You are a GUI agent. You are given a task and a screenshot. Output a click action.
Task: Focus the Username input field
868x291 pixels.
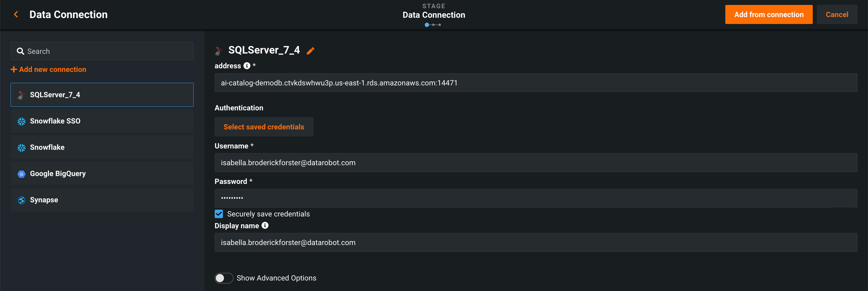[x=536, y=163]
